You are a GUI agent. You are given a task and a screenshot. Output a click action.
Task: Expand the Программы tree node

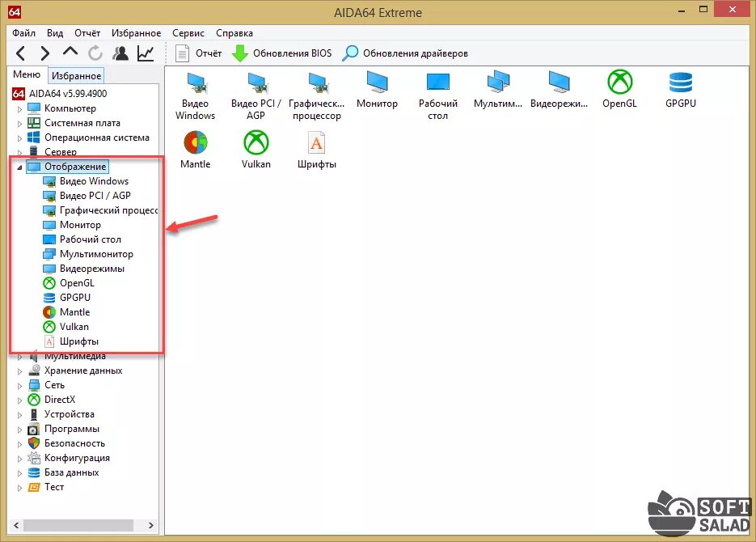pyautogui.click(x=19, y=430)
